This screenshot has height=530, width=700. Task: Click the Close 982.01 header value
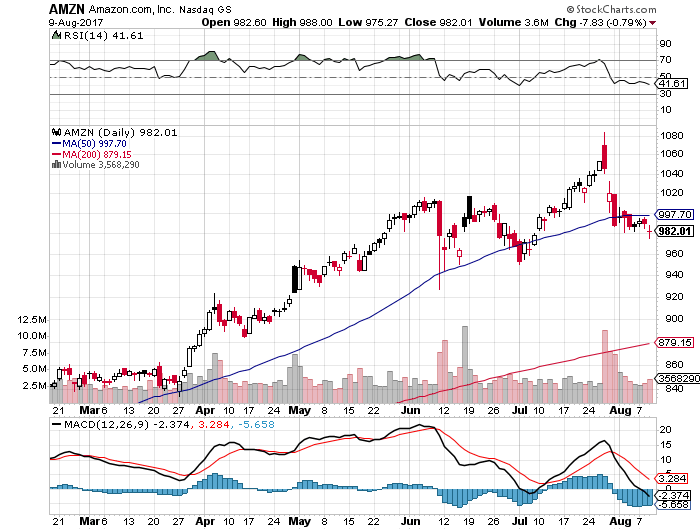438,22
